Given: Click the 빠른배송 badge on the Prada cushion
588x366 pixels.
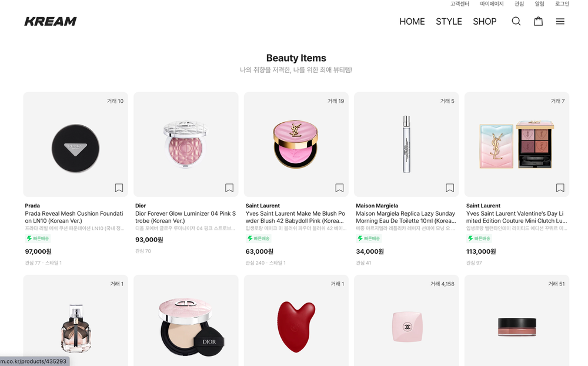Looking at the screenshot, I should tap(38, 239).
